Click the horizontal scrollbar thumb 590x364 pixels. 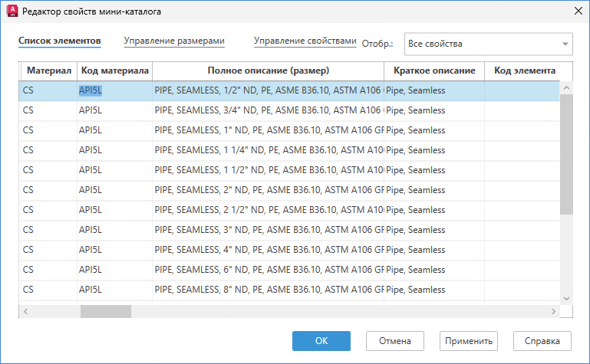tap(105, 311)
